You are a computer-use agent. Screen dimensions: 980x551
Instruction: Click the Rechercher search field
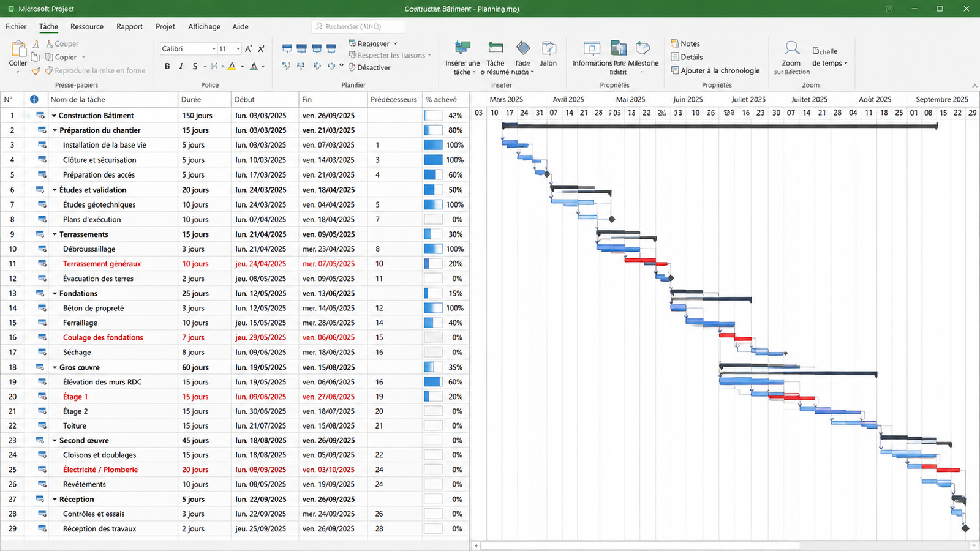(x=358, y=26)
